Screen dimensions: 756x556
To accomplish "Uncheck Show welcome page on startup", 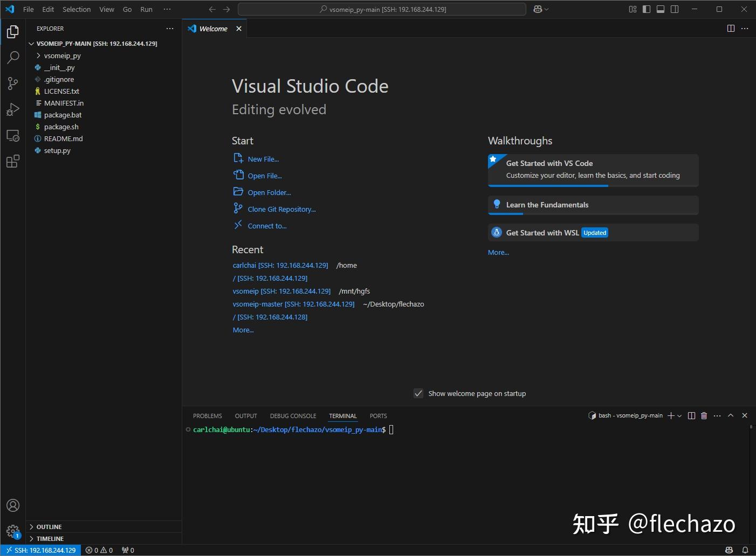I will 418,393.
